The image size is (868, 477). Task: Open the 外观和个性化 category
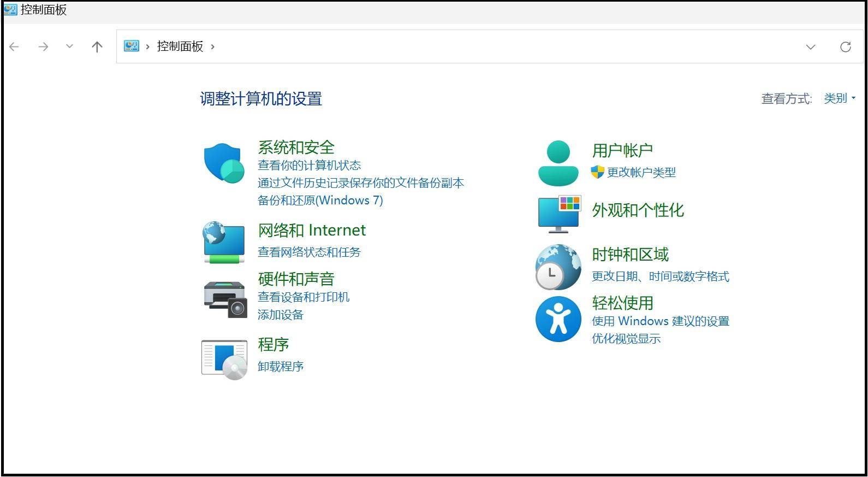tap(638, 210)
